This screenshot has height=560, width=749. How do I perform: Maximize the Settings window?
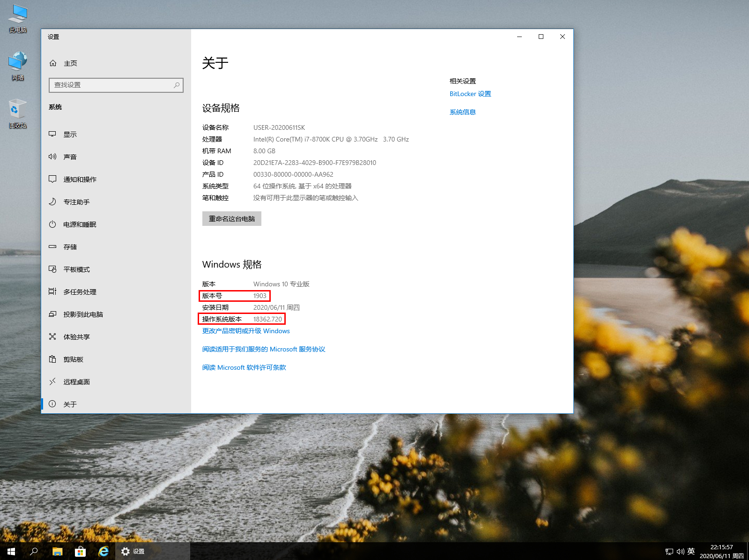click(x=541, y=37)
